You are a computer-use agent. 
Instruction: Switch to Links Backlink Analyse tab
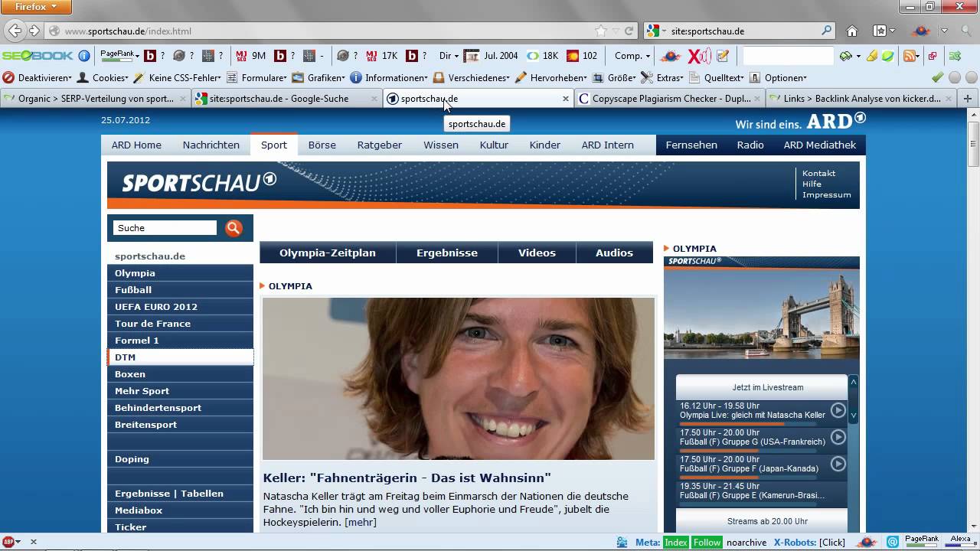pyautogui.click(x=861, y=99)
